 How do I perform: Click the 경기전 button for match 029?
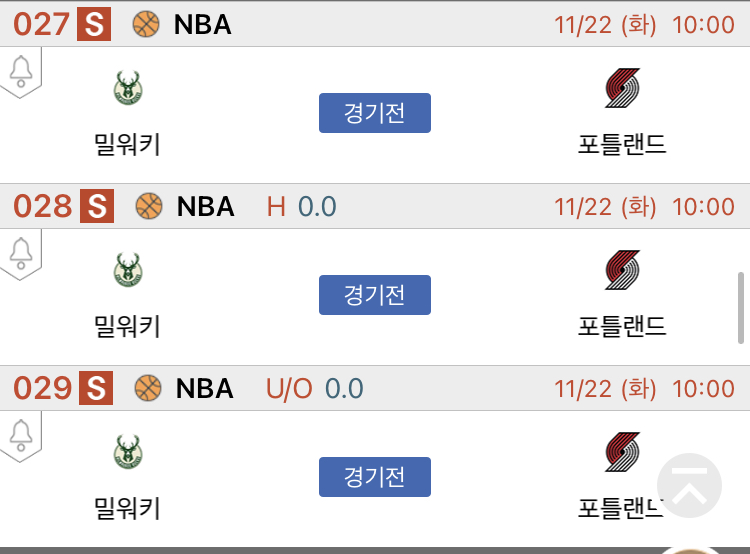tap(375, 477)
